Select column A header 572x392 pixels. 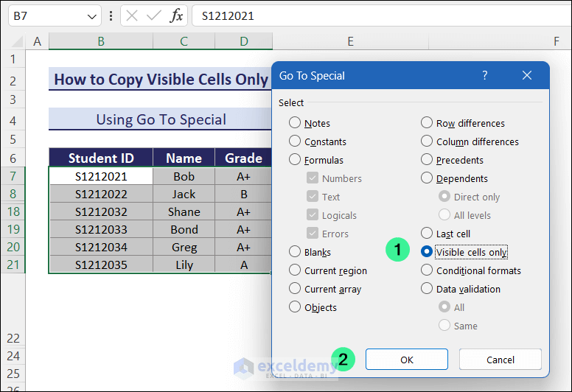(37, 41)
